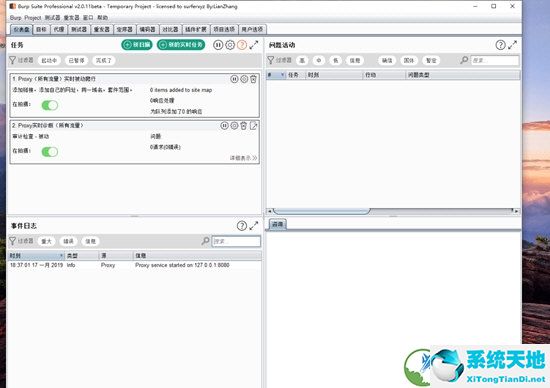Toggle the 确信 certain confidence issue filter

(x=387, y=60)
